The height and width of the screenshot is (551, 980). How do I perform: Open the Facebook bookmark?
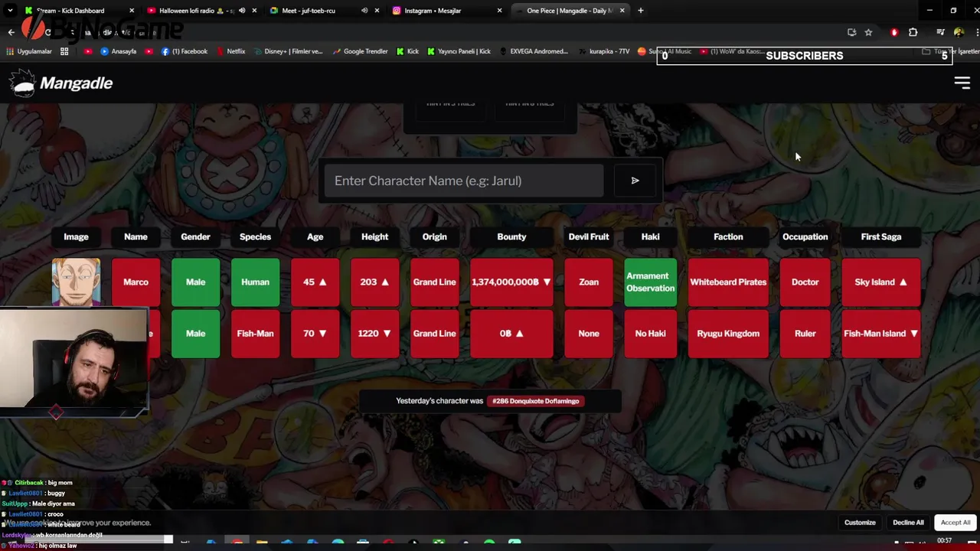(x=184, y=51)
